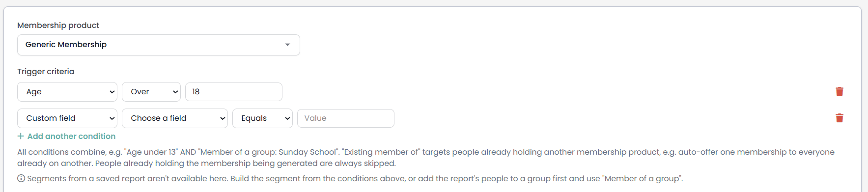Click the info icon before Segments note
This screenshot has height=192, width=868.
click(21, 178)
